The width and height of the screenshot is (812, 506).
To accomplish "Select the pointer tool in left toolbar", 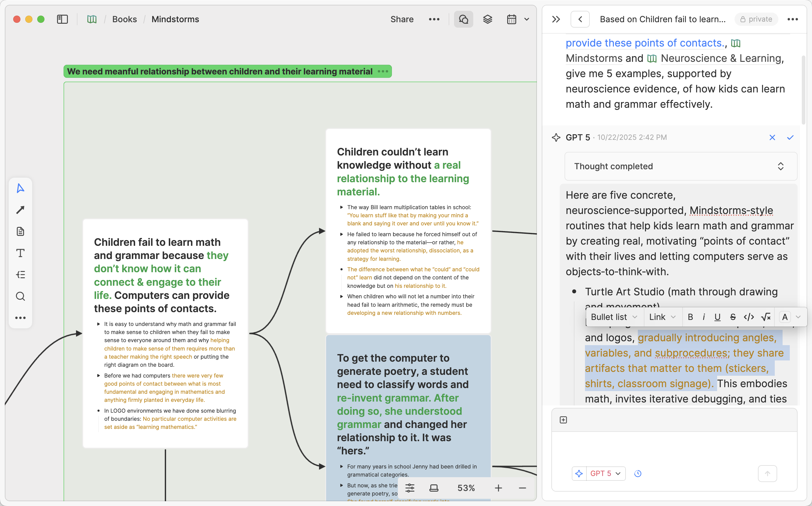I will [x=20, y=188].
